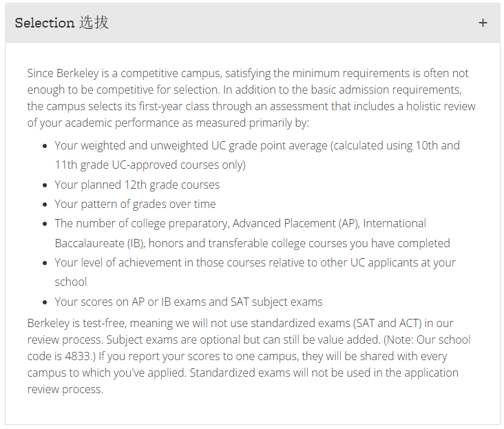Click the 'Your weighted and unweighted UC grade' line
The image size is (504, 429).
pyautogui.click(x=257, y=145)
